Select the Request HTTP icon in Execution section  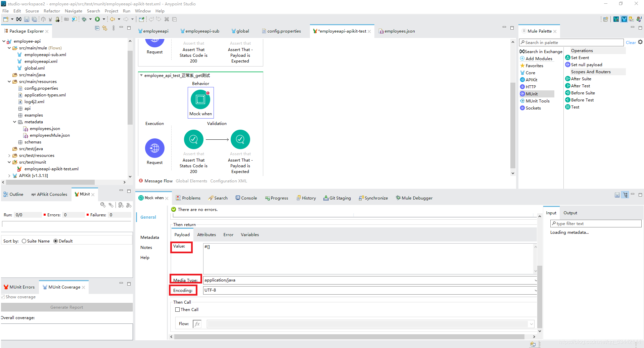155,148
